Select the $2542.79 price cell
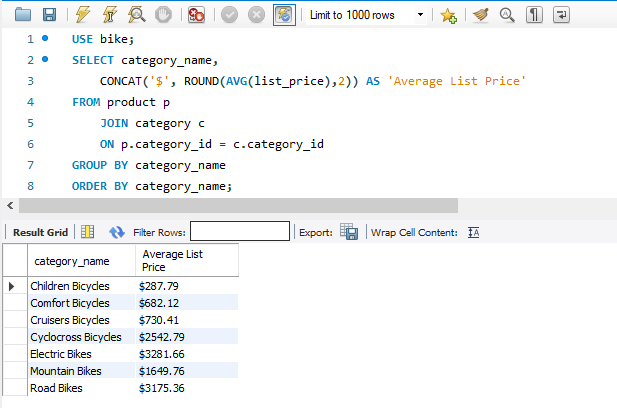Image resolution: width=617 pixels, height=408 pixels. [187, 337]
